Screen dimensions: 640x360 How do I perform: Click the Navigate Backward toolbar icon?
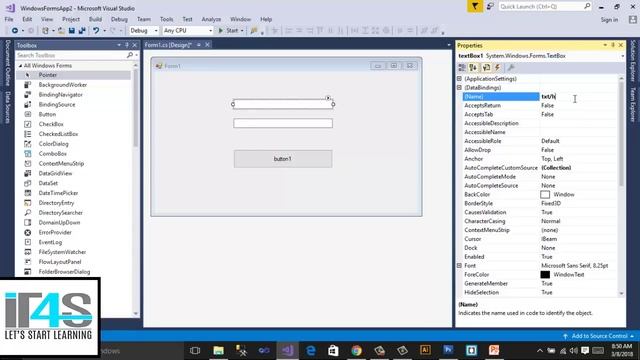(15, 31)
